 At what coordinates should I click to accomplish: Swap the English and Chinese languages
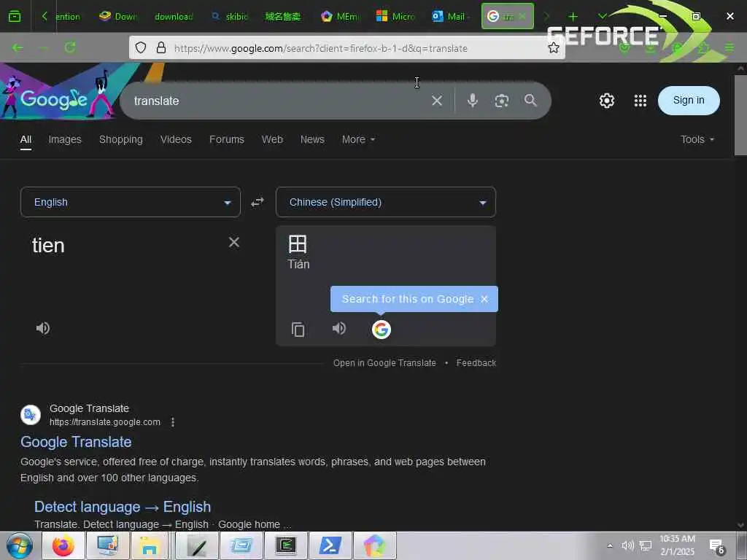(x=258, y=203)
